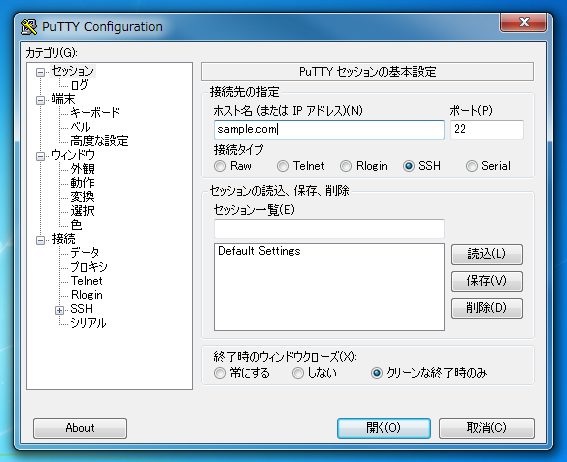Click the 削除(D) button
The width and height of the screenshot is (567, 462).
tap(487, 308)
